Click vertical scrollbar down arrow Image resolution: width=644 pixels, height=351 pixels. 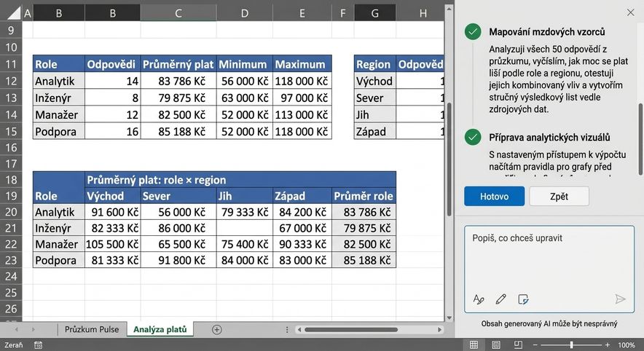pos(449,318)
